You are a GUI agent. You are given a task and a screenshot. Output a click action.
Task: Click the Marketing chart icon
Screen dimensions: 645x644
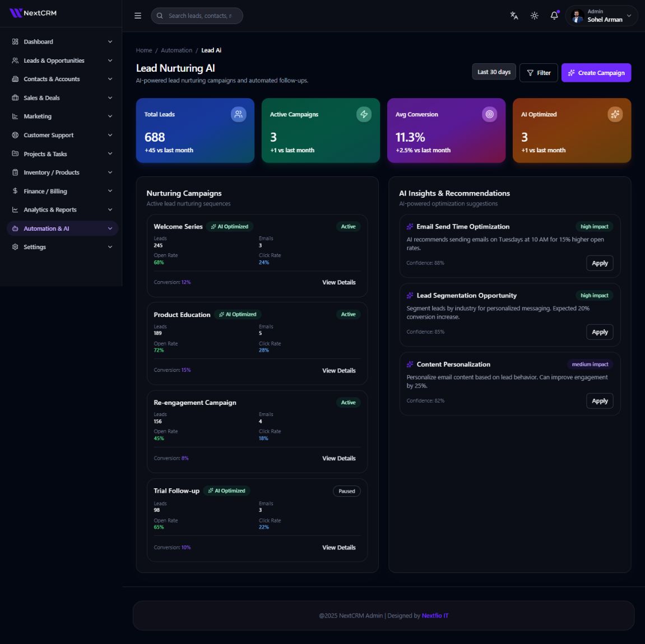pos(15,116)
